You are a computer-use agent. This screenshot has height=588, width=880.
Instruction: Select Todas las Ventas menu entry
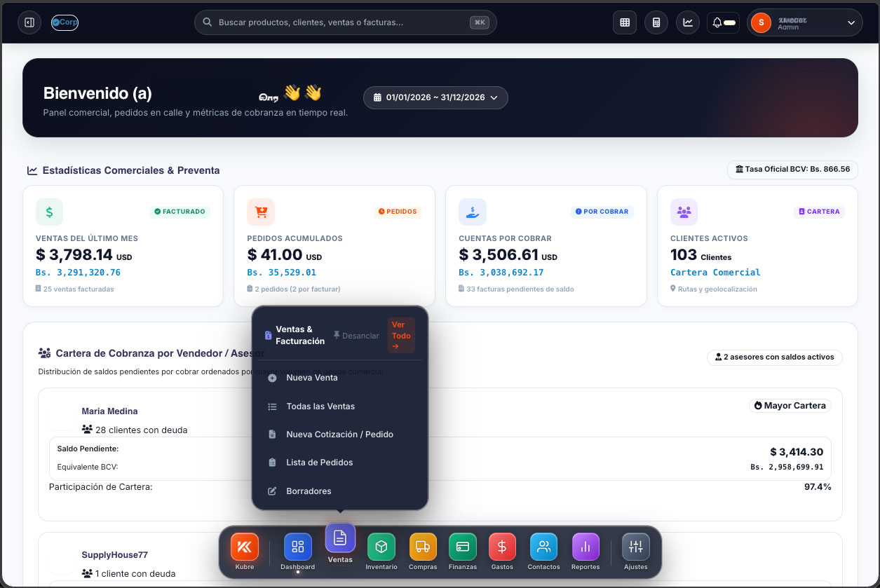(339, 406)
